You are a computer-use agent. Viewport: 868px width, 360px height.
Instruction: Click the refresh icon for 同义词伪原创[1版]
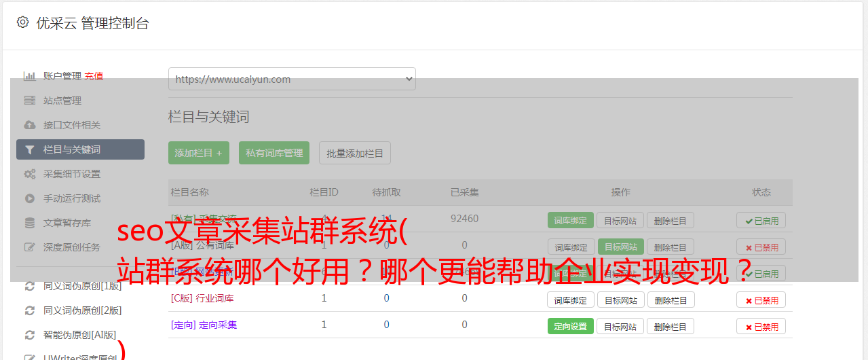30,286
